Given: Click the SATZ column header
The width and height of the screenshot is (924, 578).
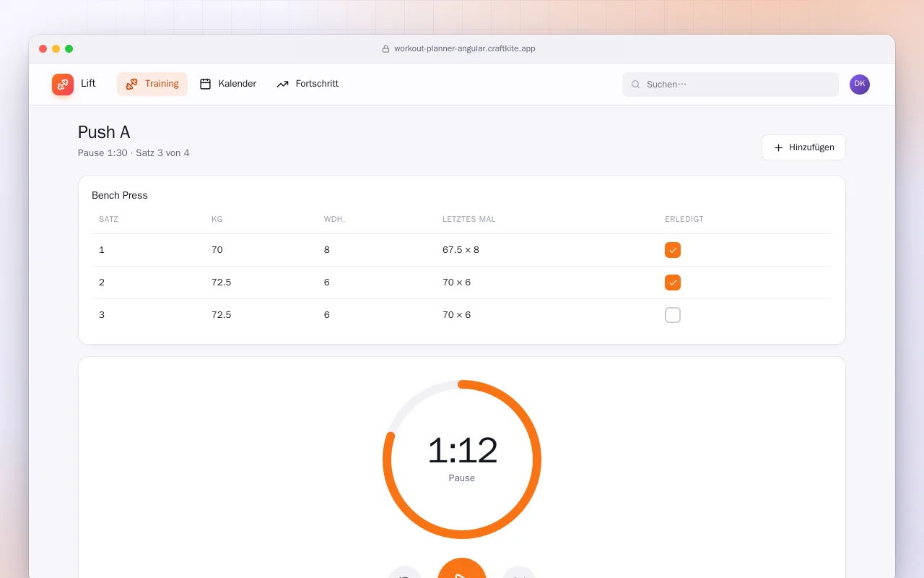Looking at the screenshot, I should 108,219.
